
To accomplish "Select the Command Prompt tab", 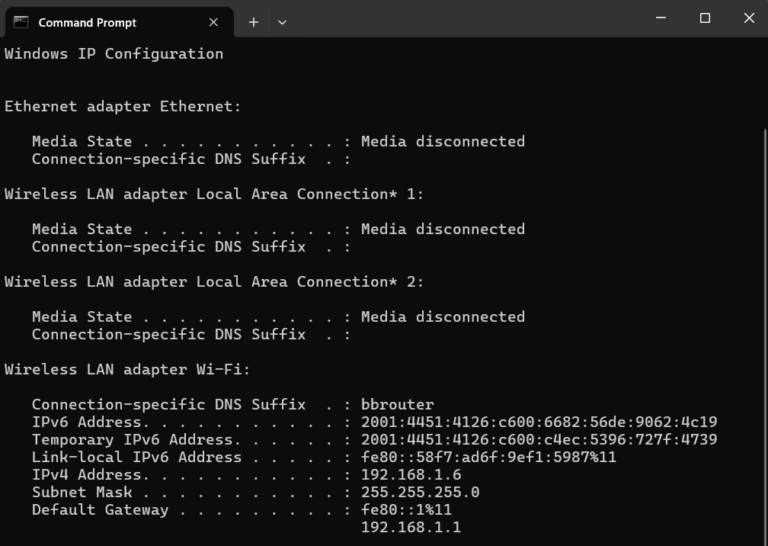I will [119, 23].
